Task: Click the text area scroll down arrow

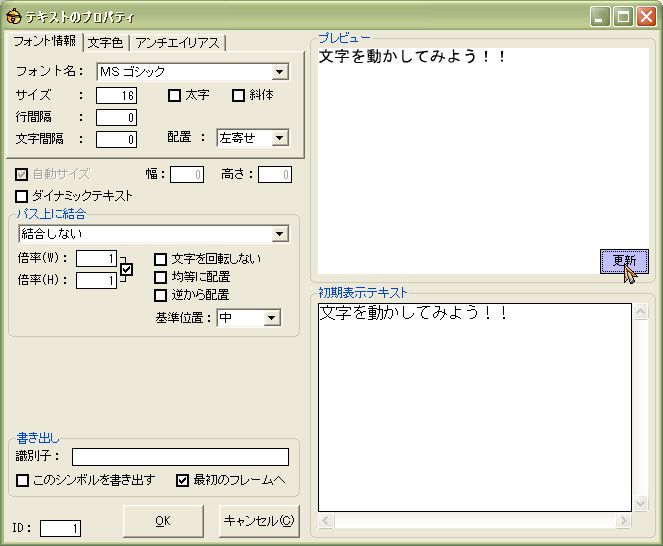Action: point(640,503)
